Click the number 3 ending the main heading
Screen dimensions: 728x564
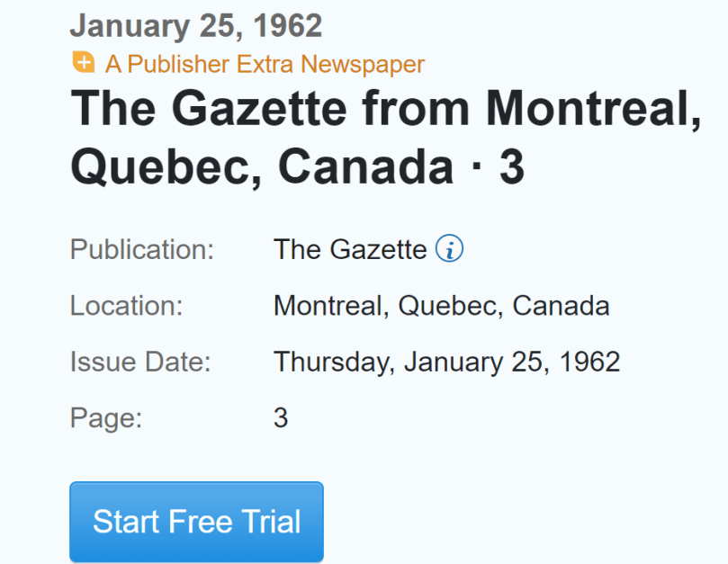(x=511, y=166)
